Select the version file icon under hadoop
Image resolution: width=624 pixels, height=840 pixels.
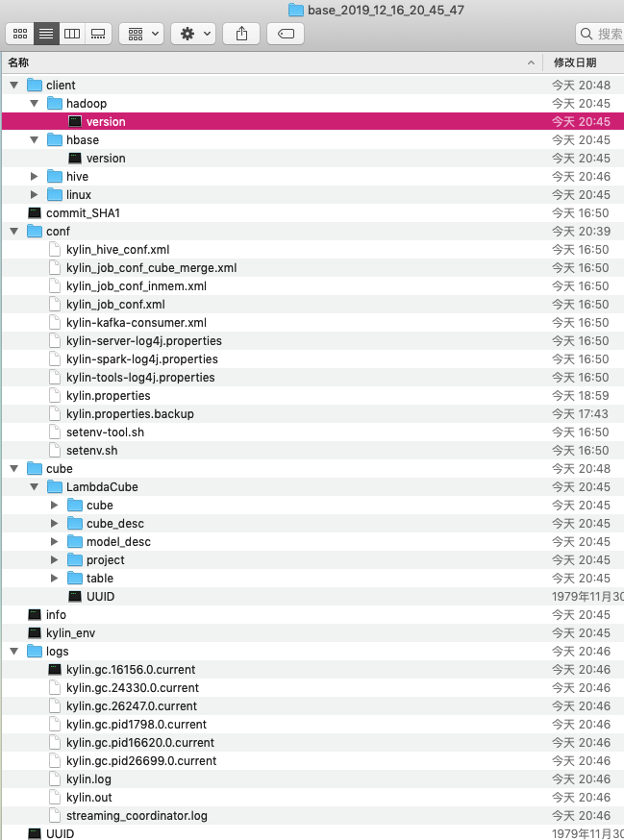click(x=75, y=122)
